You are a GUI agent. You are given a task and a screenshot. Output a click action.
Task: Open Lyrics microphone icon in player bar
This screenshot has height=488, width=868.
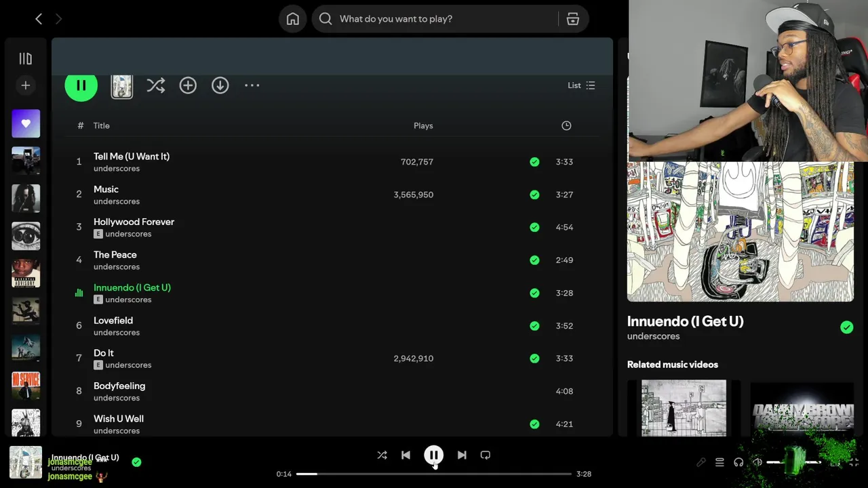click(701, 462)
